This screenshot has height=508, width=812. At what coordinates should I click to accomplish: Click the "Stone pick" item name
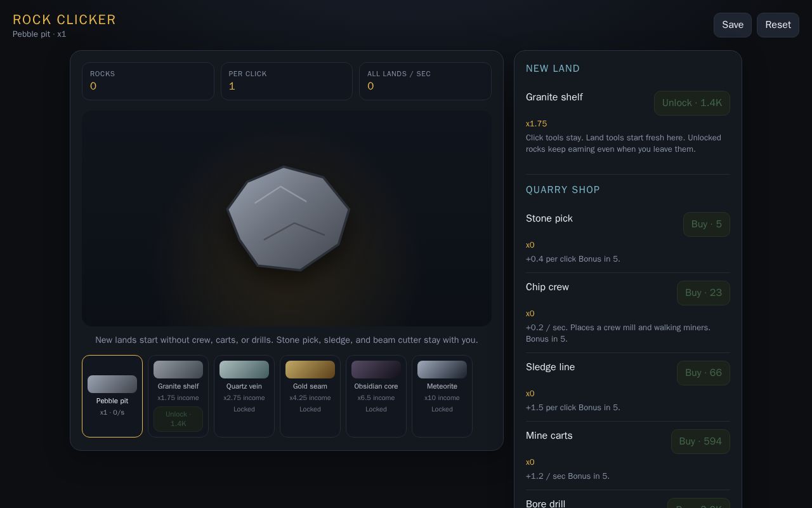(549, 218)
